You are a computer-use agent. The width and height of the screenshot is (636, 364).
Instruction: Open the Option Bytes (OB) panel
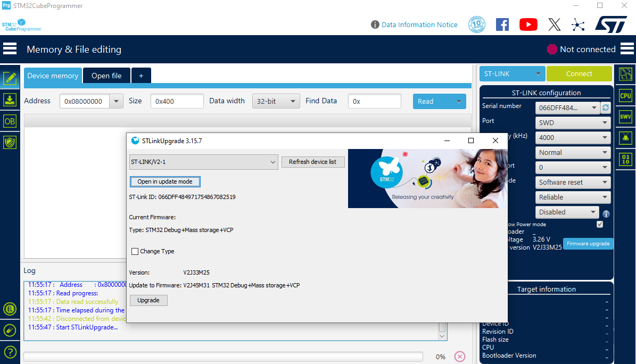10,121
